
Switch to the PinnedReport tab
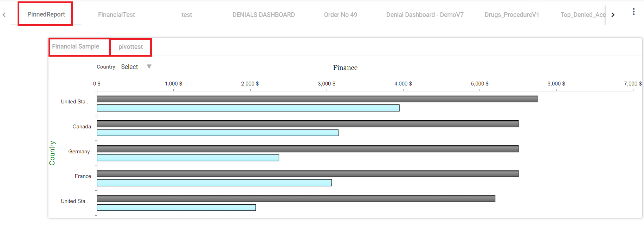[x=46, y=14]
